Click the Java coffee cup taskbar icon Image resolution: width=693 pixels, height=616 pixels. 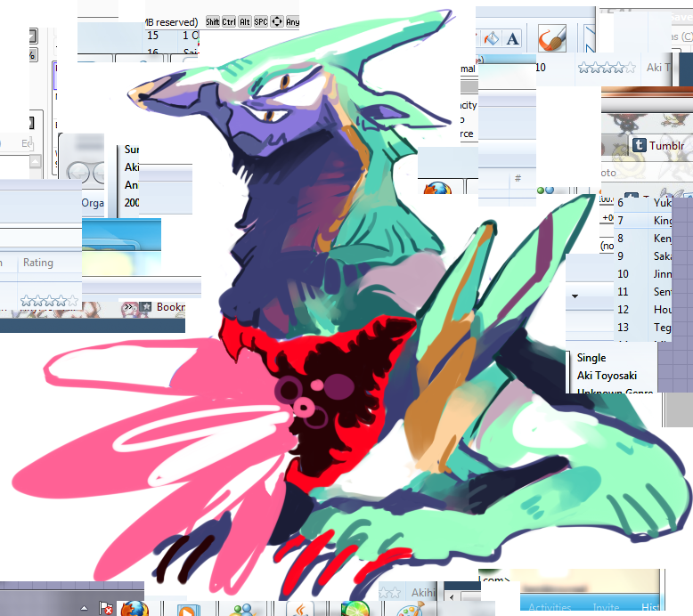click(300, 610)
